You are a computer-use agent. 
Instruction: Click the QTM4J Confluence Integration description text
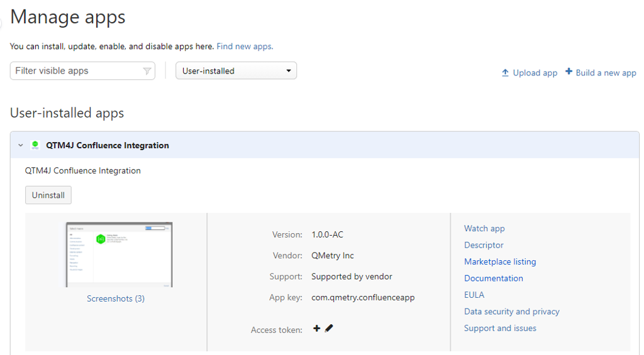82,171
